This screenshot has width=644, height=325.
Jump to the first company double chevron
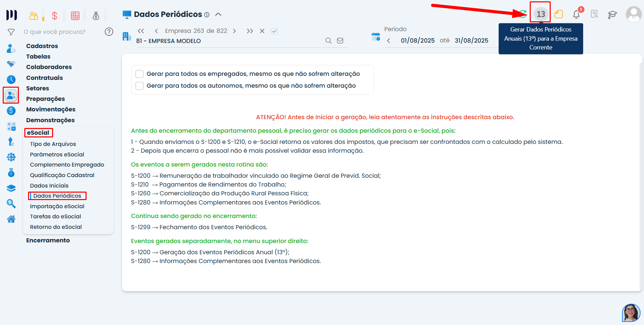coord(141,31)
